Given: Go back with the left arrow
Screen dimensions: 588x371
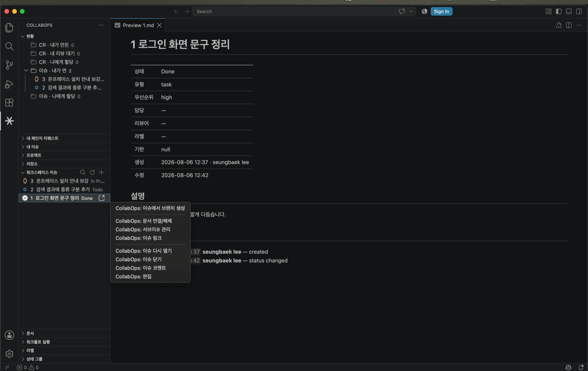Looking at the screenshot, I should pyautogui.click(x=176, y=11).
